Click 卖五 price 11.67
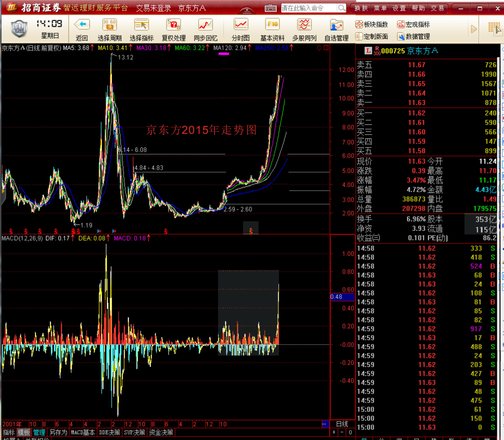This screenshot has height=440, width=504. 417,65
